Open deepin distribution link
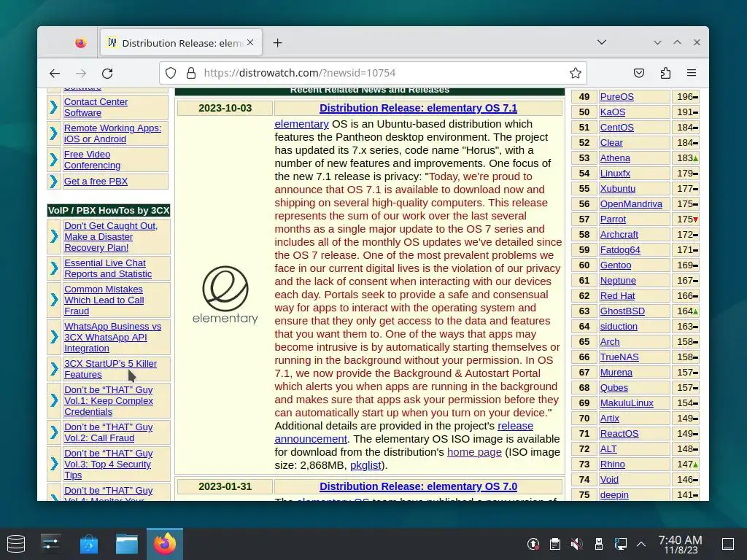This screenshot has height=560, width=747. [614, 495]
